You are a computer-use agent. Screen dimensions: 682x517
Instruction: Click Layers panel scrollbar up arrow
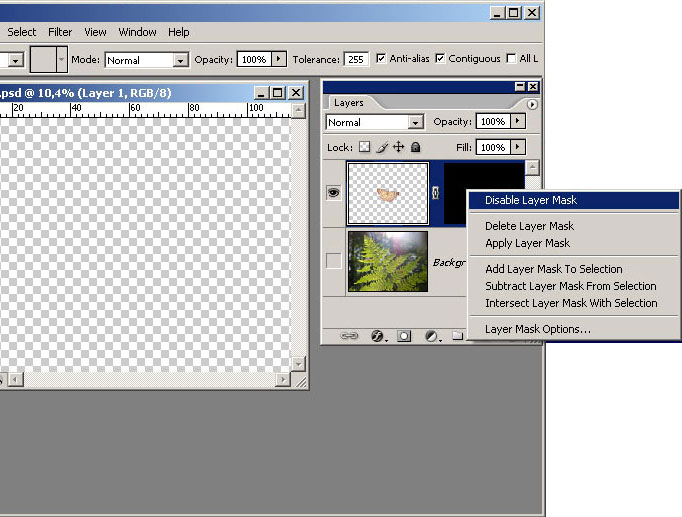532,167
